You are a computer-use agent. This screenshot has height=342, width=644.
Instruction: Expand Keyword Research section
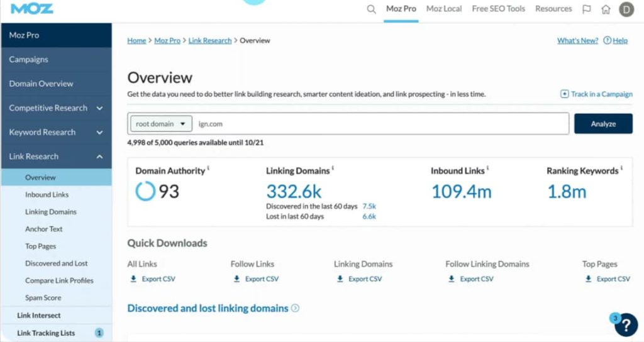[99, 132]
